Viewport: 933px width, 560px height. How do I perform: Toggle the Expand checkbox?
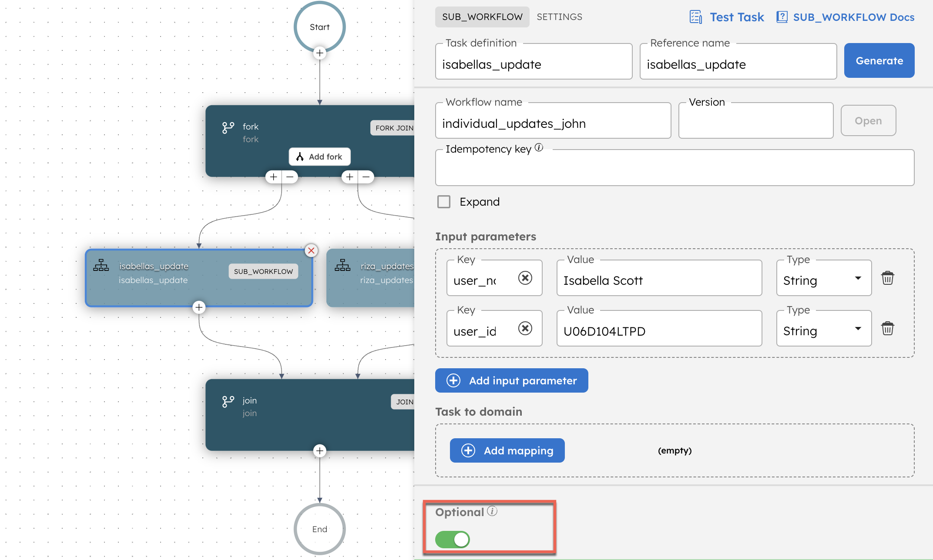pyautogui.click(x=444, y=202)
